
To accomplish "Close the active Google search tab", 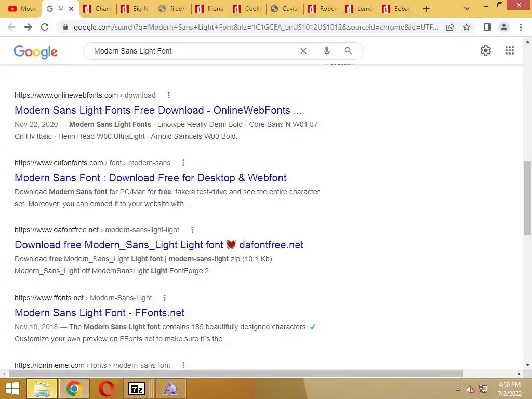I will point(71,9).
